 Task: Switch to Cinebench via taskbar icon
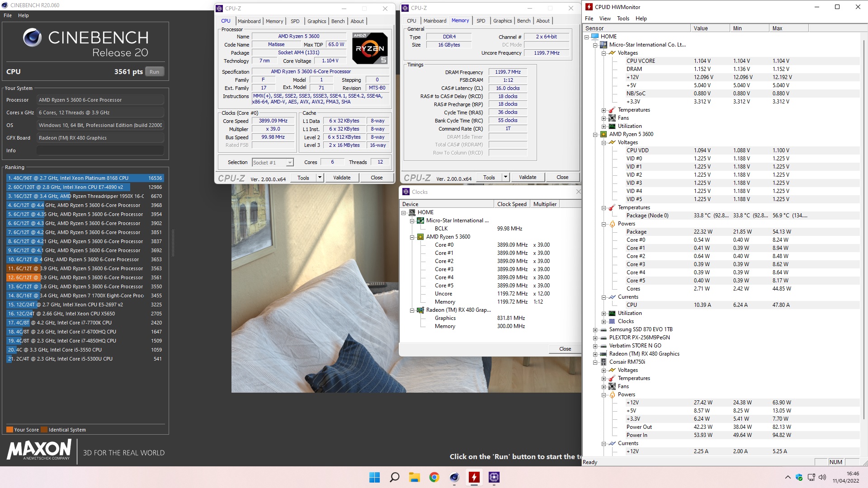pos(454,477)
